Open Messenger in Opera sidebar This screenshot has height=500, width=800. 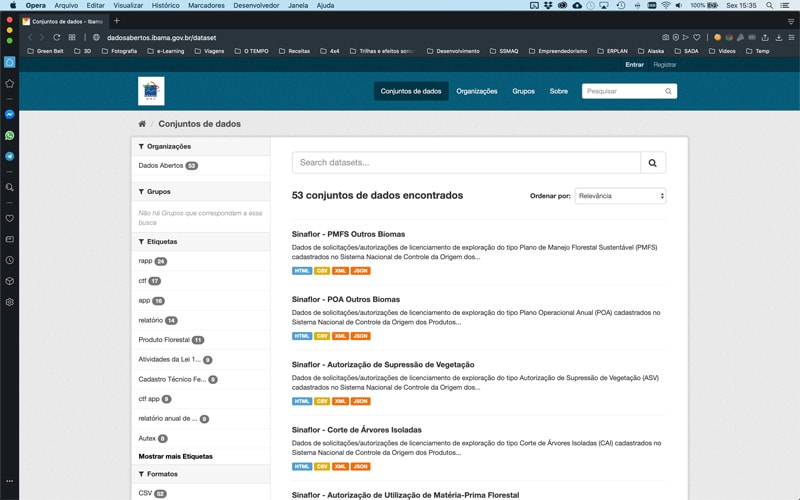coord(10,115)
